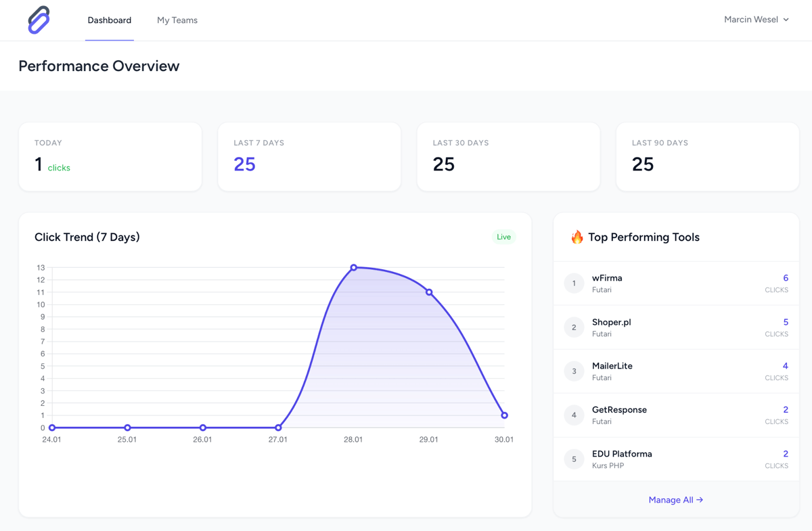This screenshot has width=812, height=531.
Task: Select the Dashboard tab
Action: (109, 20)
